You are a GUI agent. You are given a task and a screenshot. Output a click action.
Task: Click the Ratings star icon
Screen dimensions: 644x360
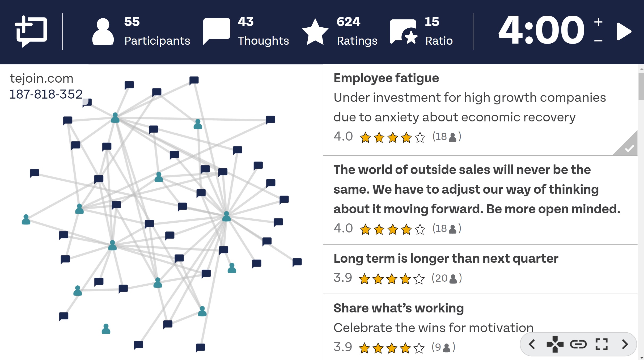[315, 31]
